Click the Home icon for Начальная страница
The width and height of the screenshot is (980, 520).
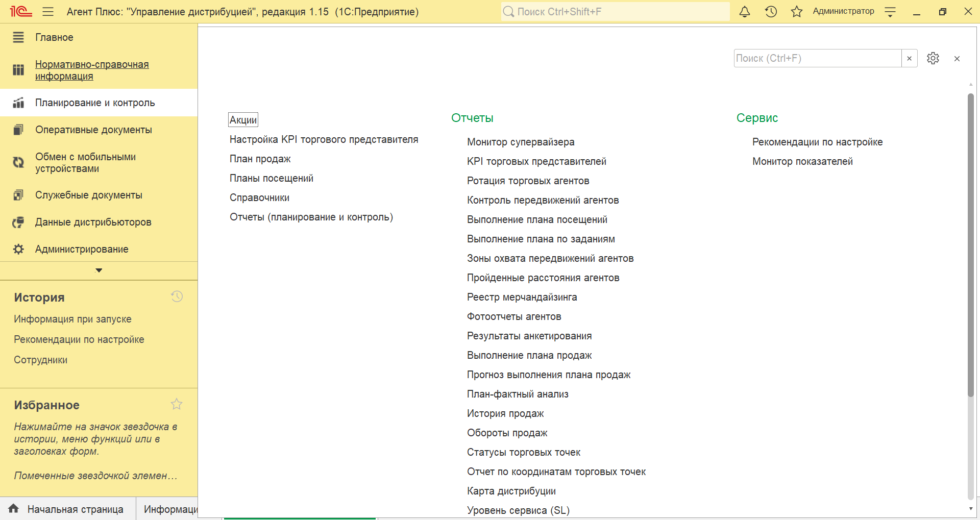[x=14, y=509]
